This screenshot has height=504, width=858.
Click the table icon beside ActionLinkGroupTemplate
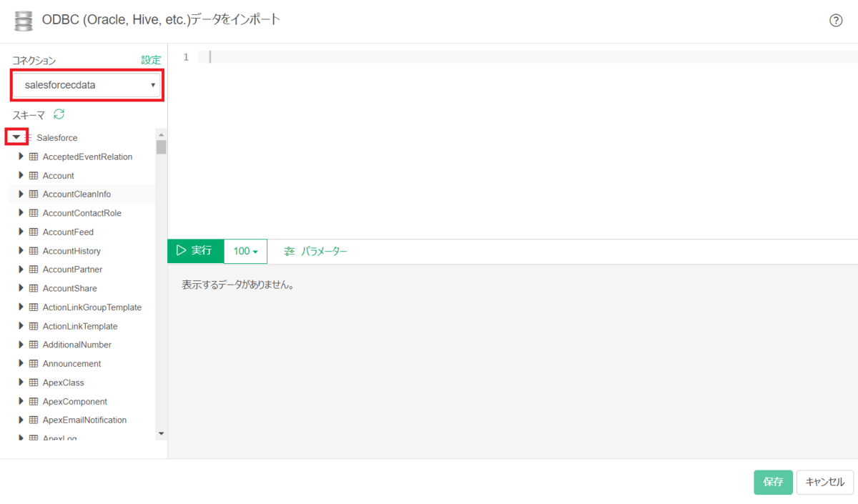click(34, 307)
